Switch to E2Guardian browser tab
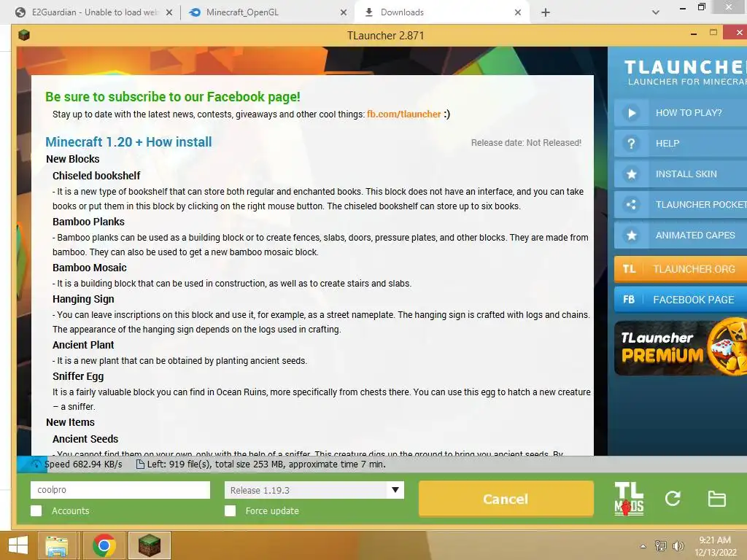This screenshot has height=560, width=747. tap(94, 12)
